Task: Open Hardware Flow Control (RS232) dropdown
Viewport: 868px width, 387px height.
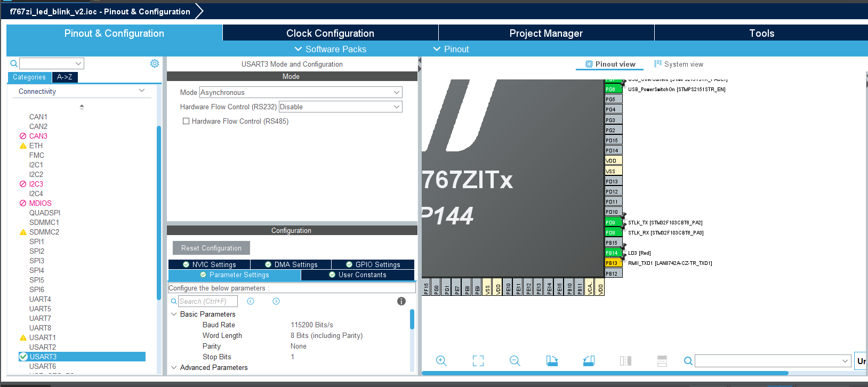Action: click(340, 107)
